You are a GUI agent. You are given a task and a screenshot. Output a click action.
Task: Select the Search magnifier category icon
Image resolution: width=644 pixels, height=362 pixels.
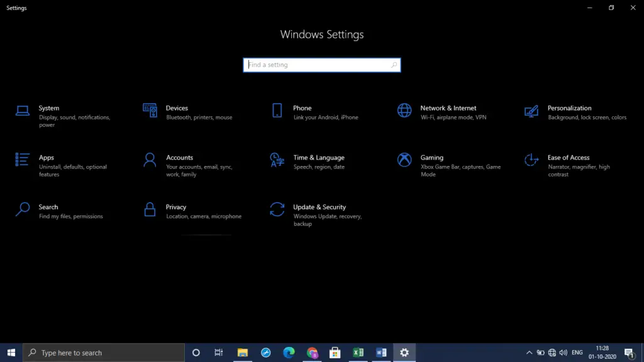(x=23, y=209)
